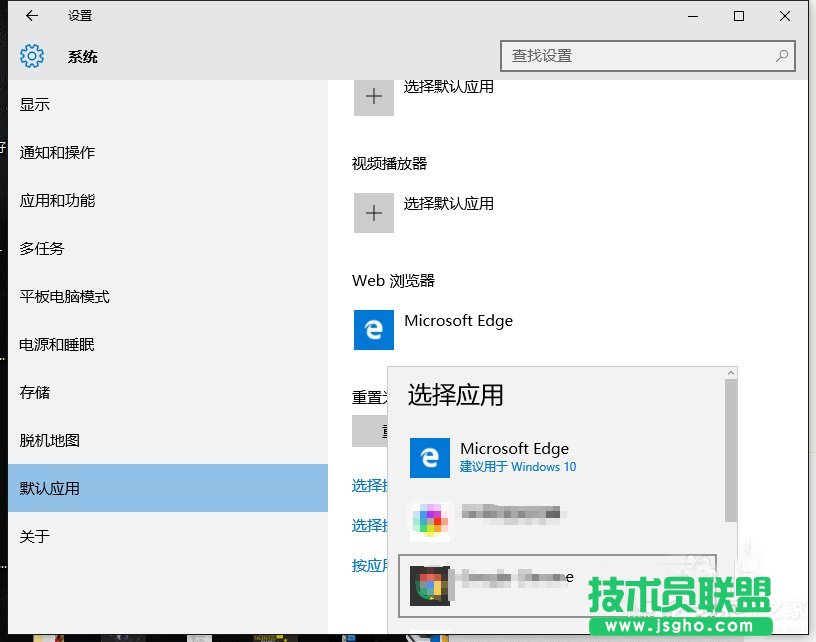Screen dimensions: 816x642
Task: Choose default app text under 视频播放器
Action: 449,203
